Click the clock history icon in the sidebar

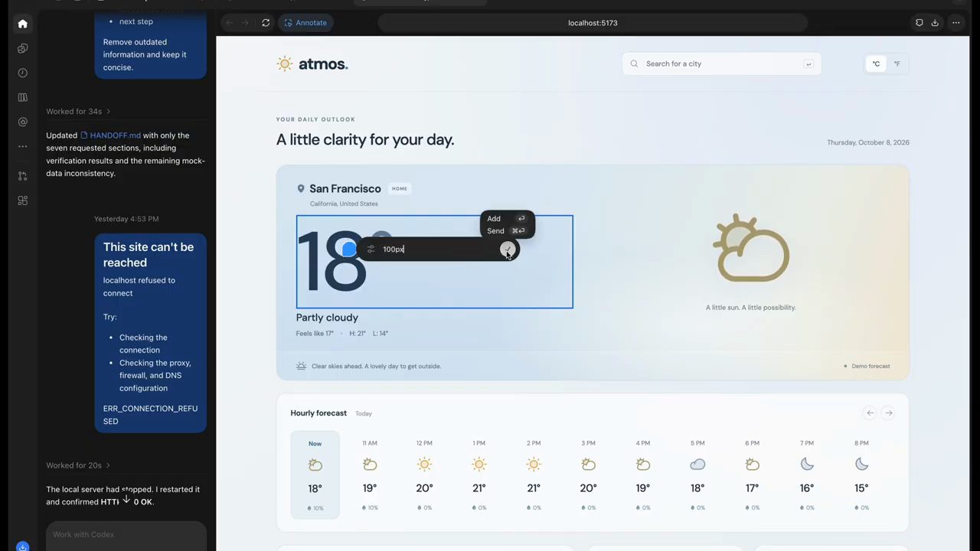click(22, 73)
